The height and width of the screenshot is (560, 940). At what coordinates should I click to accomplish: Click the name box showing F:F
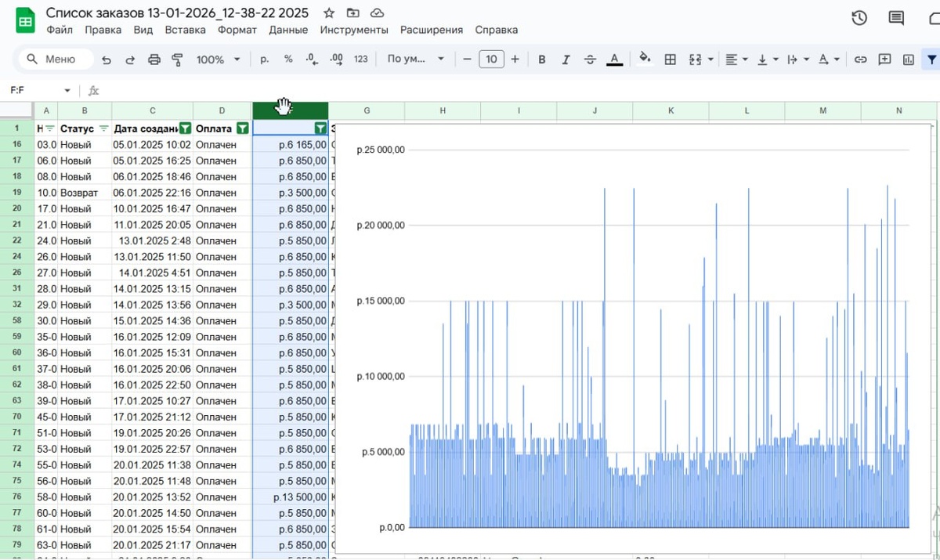(x=33, y=91)
